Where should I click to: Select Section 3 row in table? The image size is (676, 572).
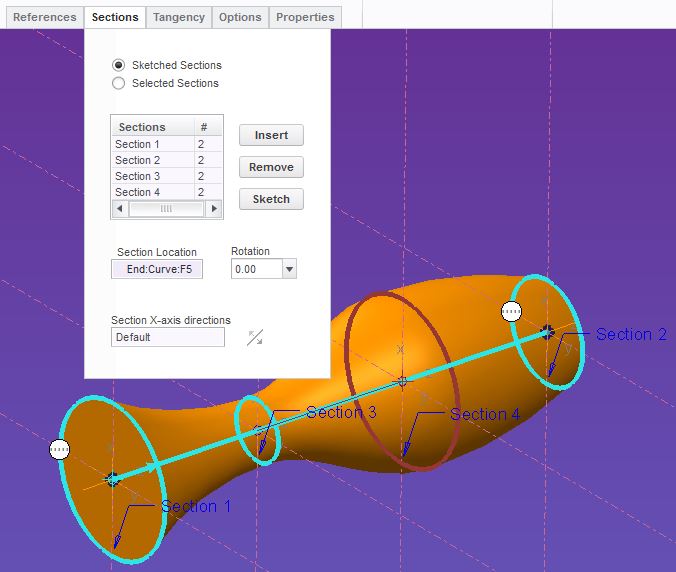tap(167, 176)
